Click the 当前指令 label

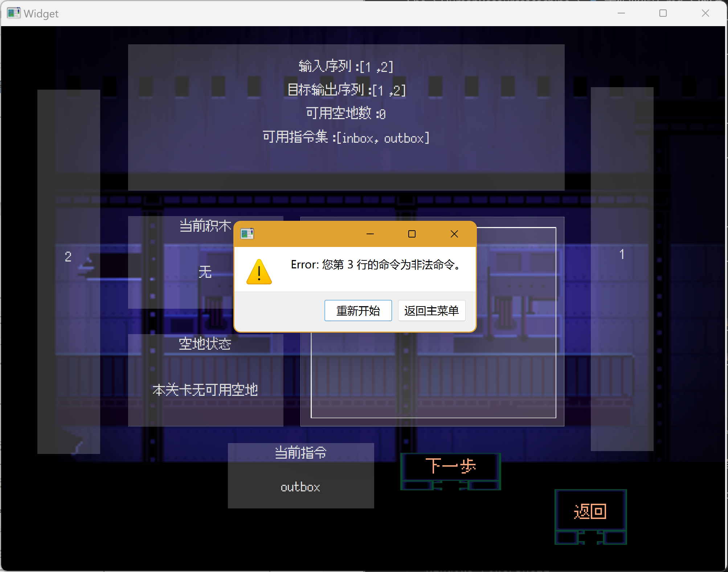[x=301, y=453]
